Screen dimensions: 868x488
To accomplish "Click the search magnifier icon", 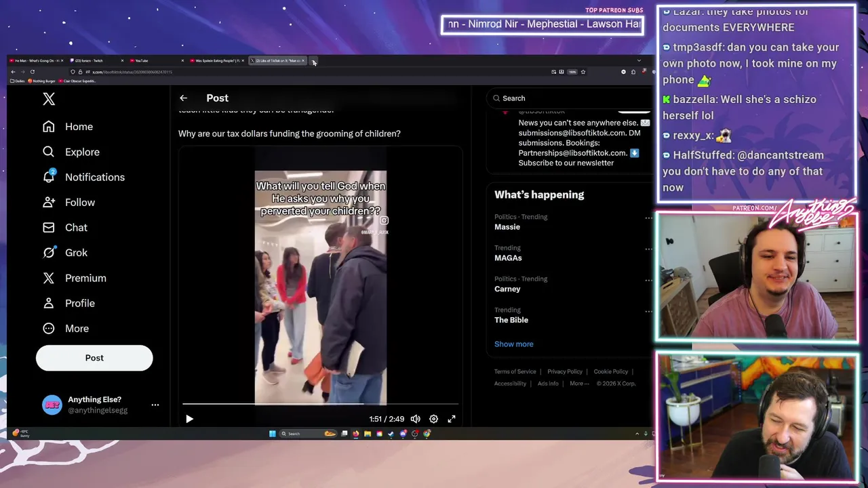I will pos(497,98).
